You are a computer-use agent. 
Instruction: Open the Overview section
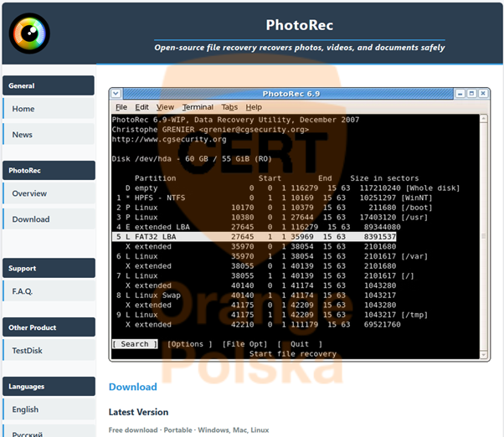(29, 193)
